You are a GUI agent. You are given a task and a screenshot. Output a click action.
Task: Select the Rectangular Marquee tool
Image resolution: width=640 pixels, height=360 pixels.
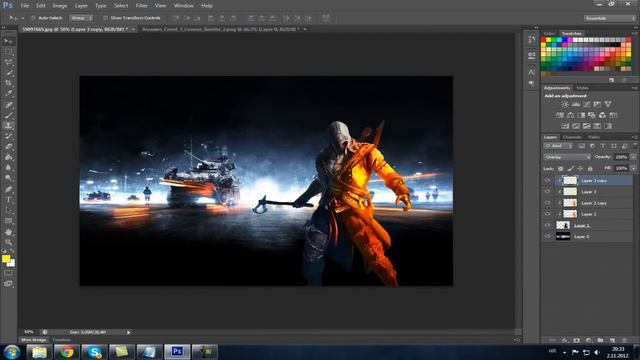pos(8,52)
